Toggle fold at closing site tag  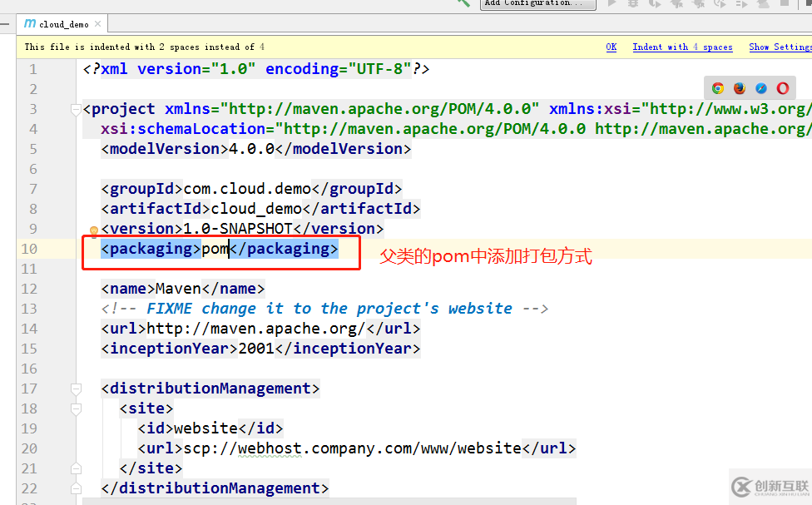(x=76, y=468)
